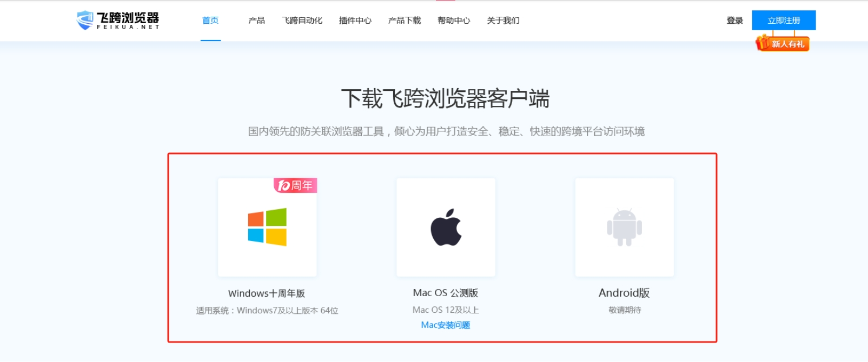Click the Windows十周年版 title text

(267, 293)
